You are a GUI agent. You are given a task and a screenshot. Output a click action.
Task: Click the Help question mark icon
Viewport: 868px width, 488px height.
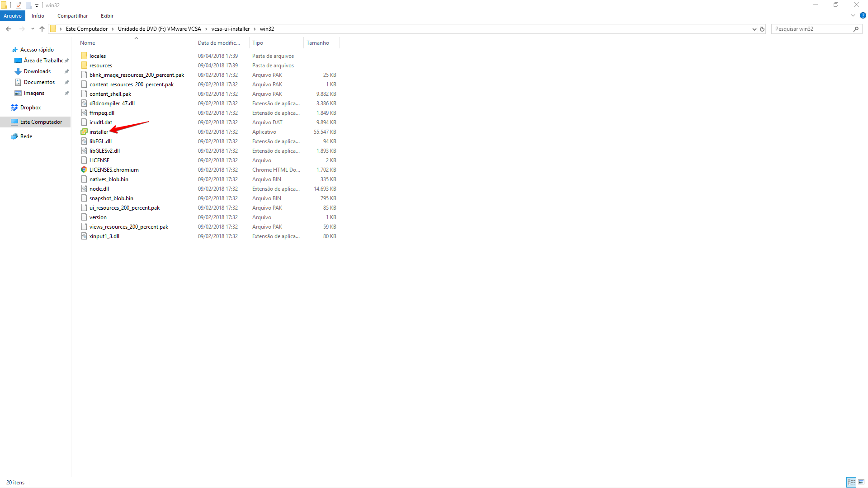[863, 16]
